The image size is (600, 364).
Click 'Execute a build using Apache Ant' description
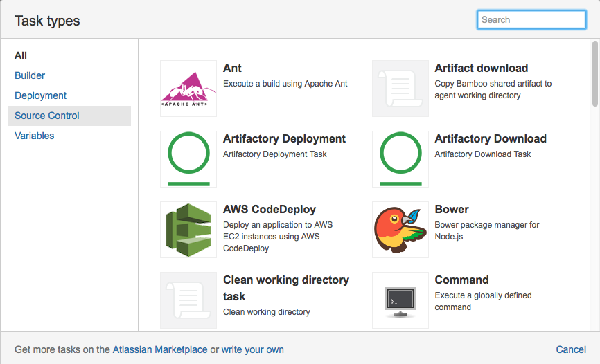tap(285, 83)
